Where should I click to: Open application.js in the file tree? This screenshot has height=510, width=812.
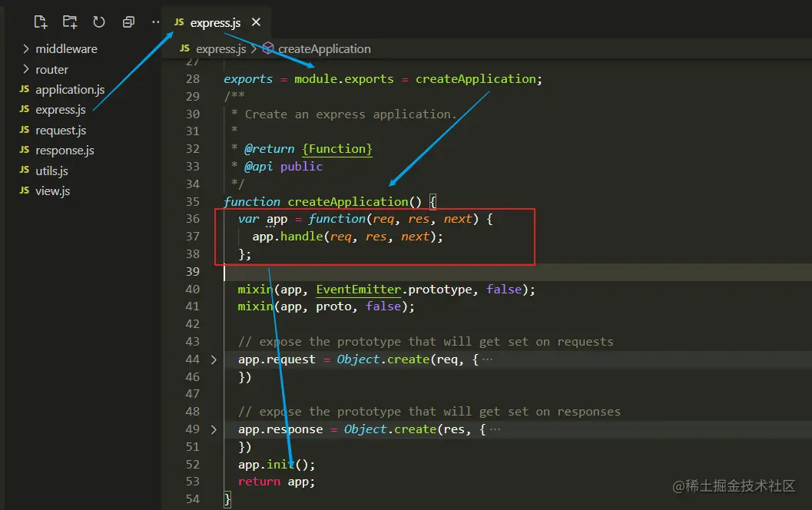pyautogui.click(x=70, y=90)
